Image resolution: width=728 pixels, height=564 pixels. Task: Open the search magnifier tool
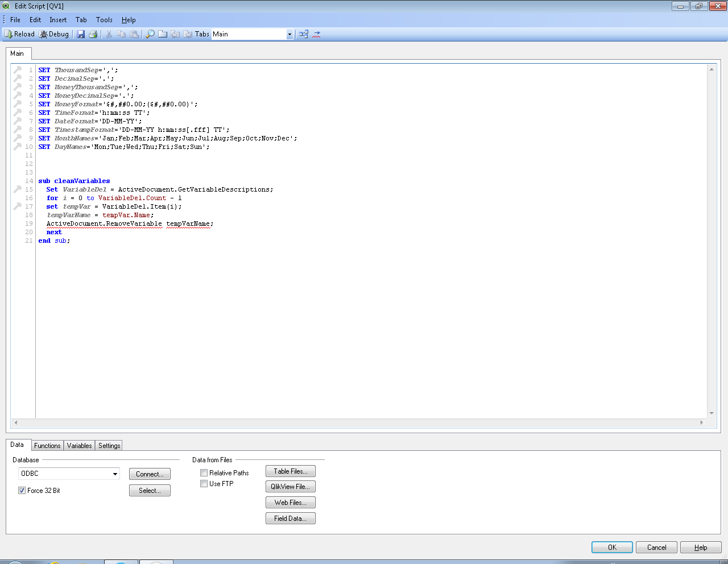click(150, 34)
